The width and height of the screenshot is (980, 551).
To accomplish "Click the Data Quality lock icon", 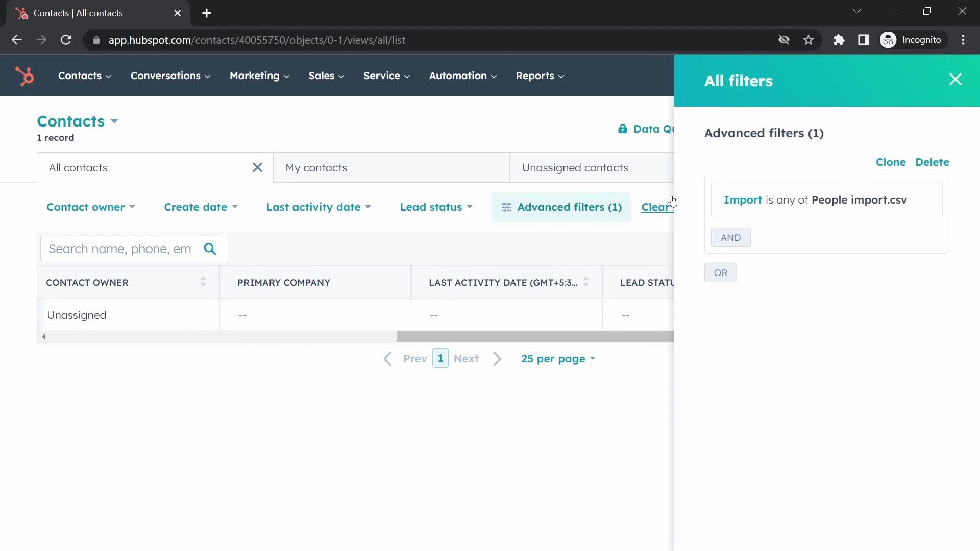I will (623, 129).
